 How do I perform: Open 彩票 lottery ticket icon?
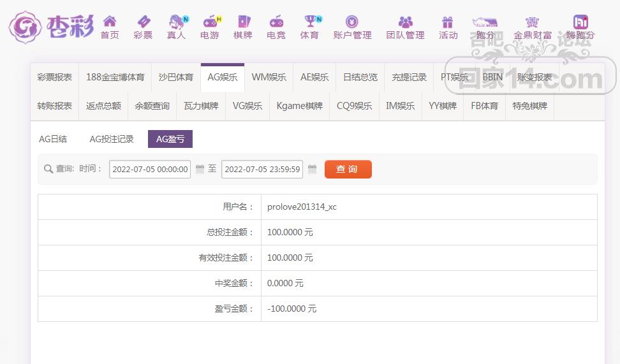coord(143,22)
